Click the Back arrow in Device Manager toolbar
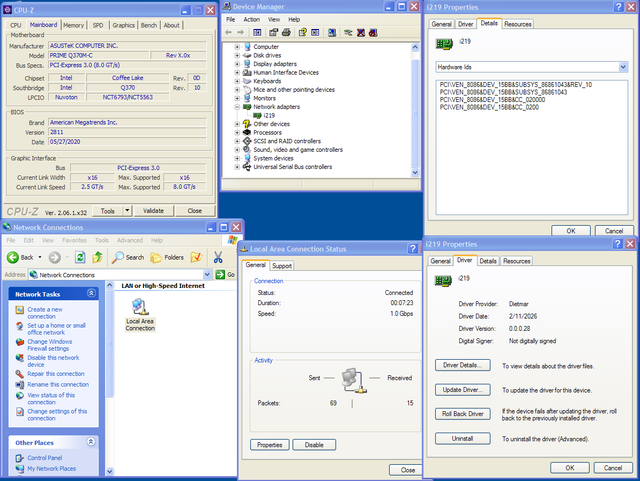This screenshot has height=481, width=640. coord(228,33)
